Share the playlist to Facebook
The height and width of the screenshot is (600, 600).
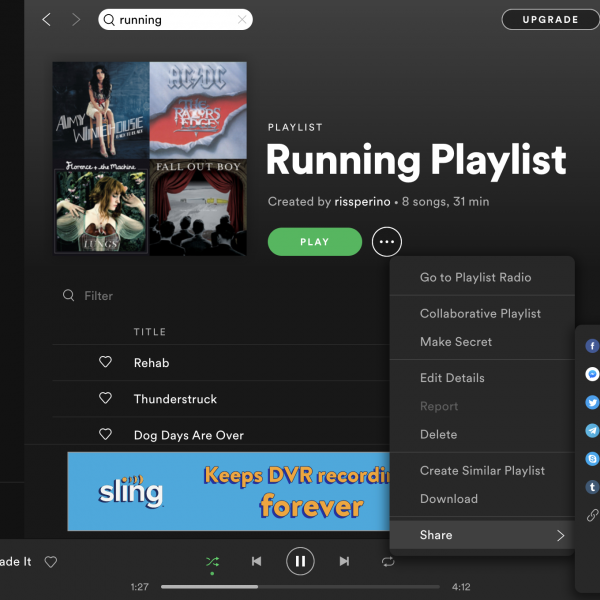click(592, 346)
